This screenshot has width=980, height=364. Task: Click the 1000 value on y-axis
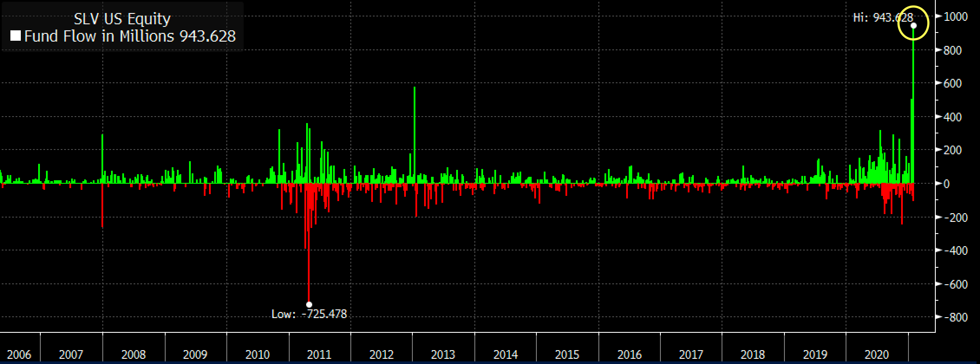tap(955, 16)
